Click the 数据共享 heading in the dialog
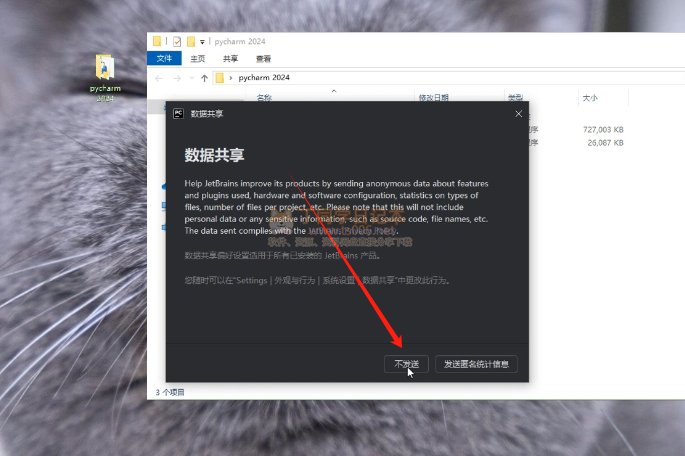Image resolution: width=685 pixels, height=456 pixels. click(214, 155)
